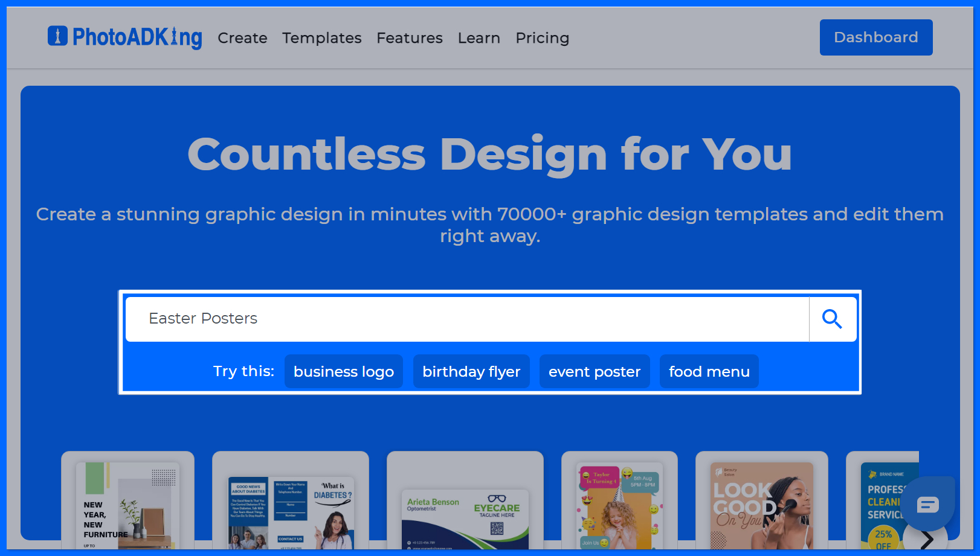This screenshot has width=980, height=556.
Task: Show next templates with carousel arrow
Action: point(926,538)
